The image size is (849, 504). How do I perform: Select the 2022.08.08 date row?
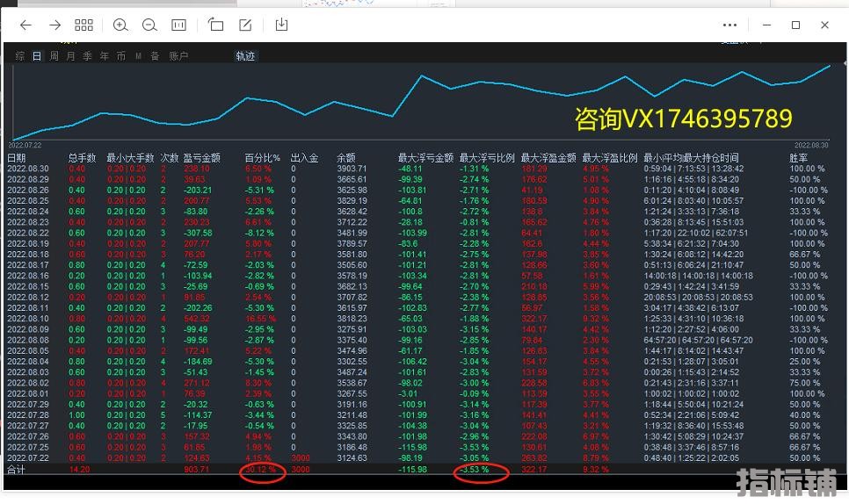28,340
